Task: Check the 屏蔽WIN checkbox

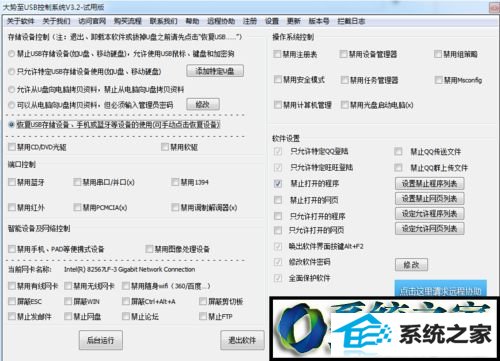Action: pos(68,301)
